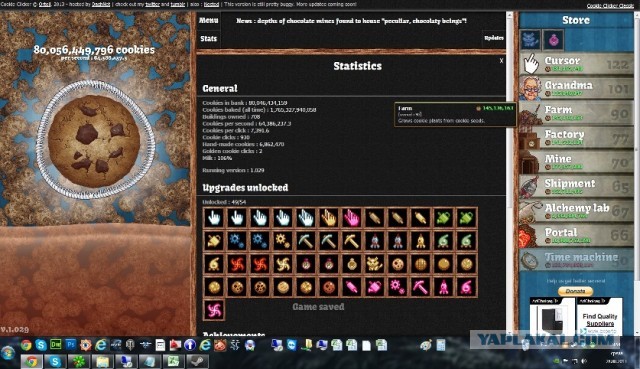
Task: Select the golden kitten upgrade icon
Action: (375, 265)
